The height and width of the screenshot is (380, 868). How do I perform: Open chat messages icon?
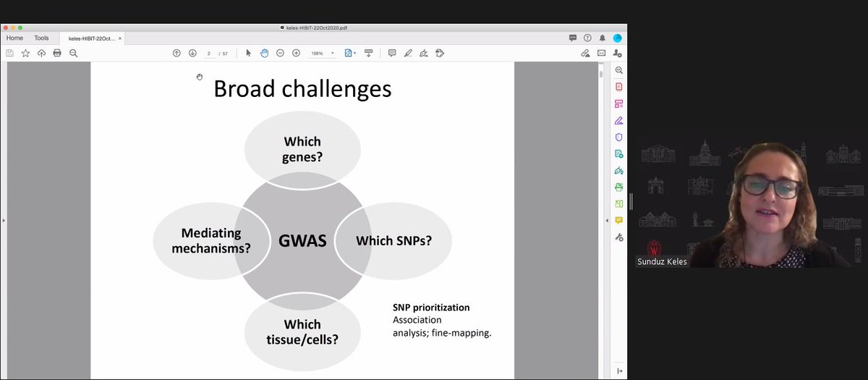(x=573, y=38)
